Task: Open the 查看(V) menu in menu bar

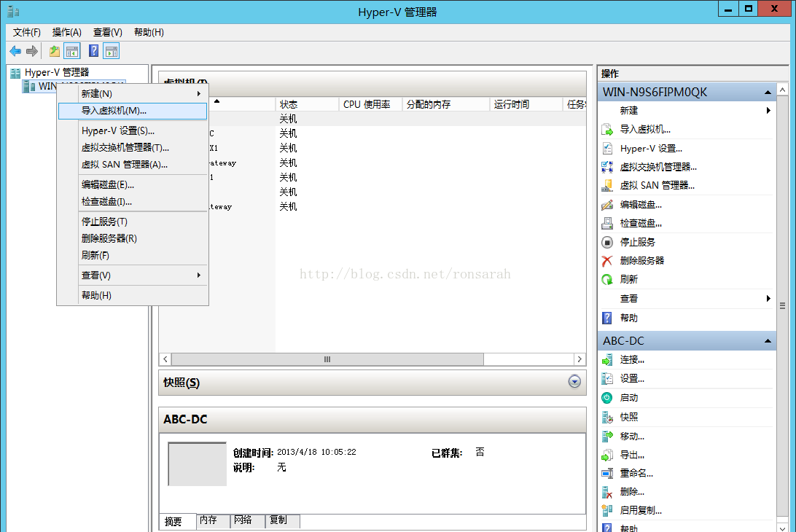Action: click(x=108, y=32)
